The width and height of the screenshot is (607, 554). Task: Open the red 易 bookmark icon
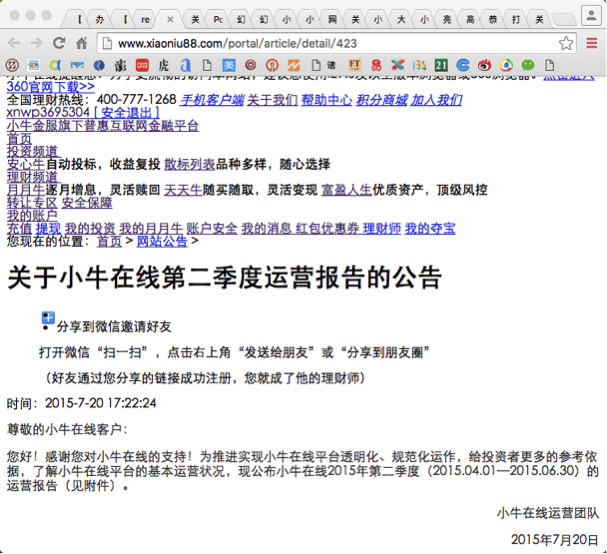click(376, 65)
